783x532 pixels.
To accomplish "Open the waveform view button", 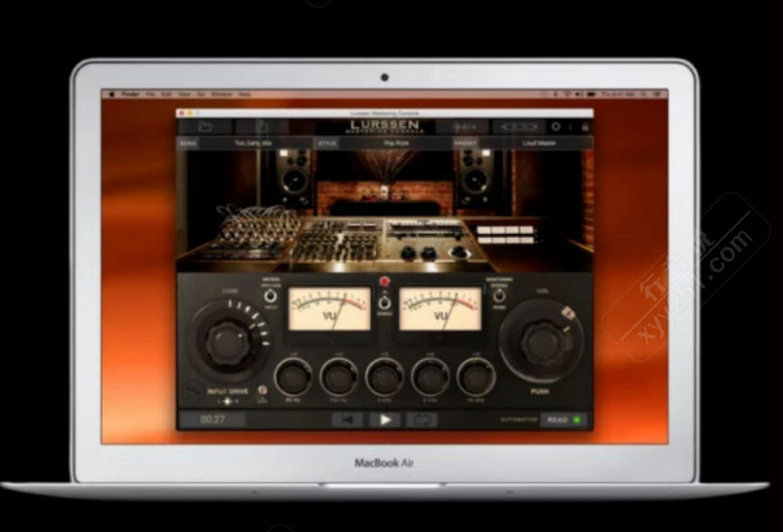I will click(x=463, y=127).
